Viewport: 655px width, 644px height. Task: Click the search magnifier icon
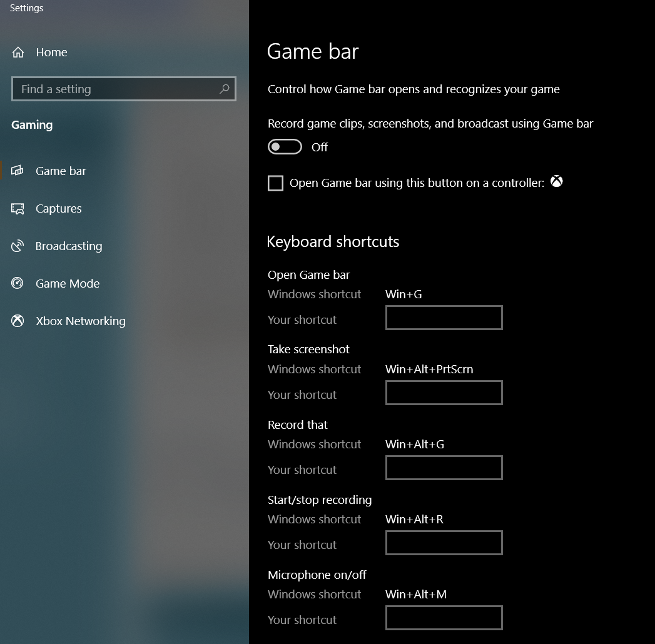pyautogui.click(x=225, y=89)
